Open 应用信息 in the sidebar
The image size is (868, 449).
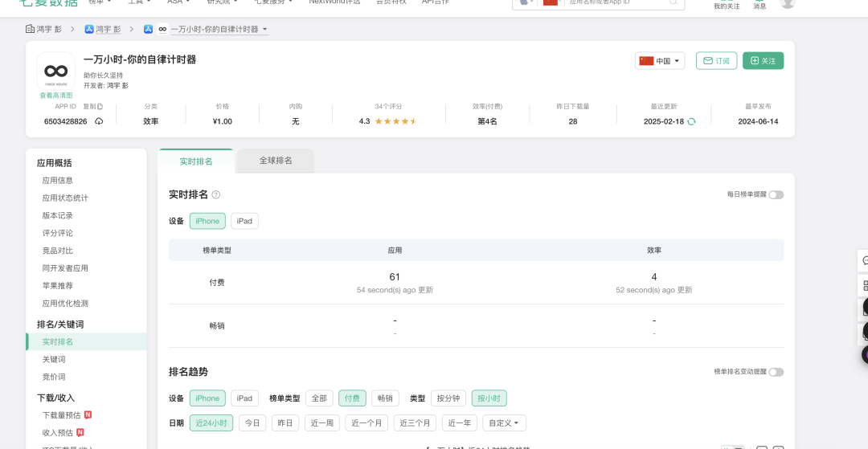[58, 180]
